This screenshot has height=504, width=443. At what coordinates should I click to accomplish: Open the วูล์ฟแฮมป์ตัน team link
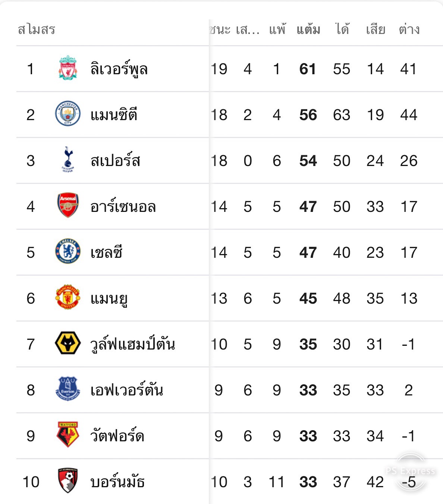[132, 344]
